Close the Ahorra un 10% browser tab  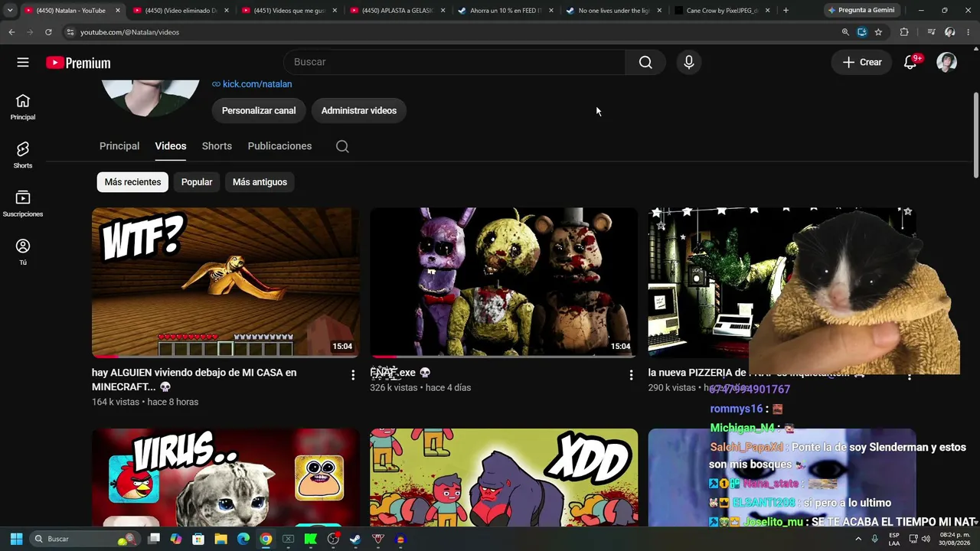click(551, 11)
